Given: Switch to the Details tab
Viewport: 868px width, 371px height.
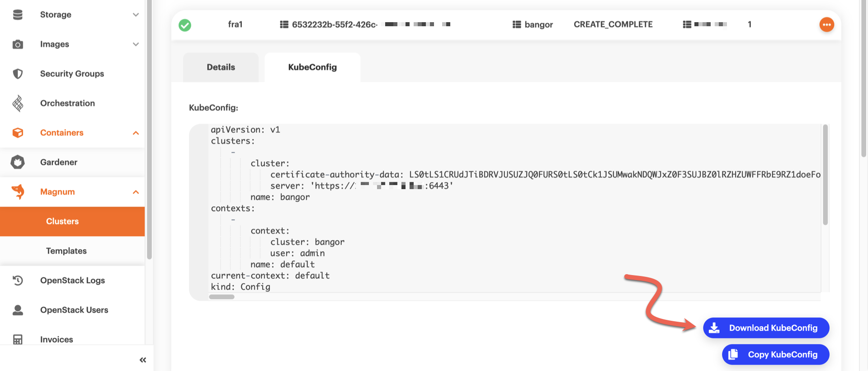Looking at the screenshot, I should pos(221,67).
